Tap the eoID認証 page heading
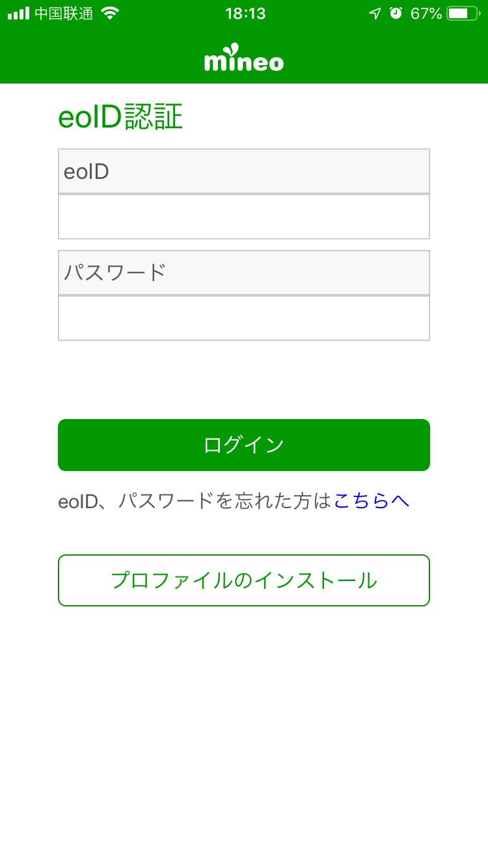Image resolution: width=488 pixels, height=868 pixels. click(120, 118)
